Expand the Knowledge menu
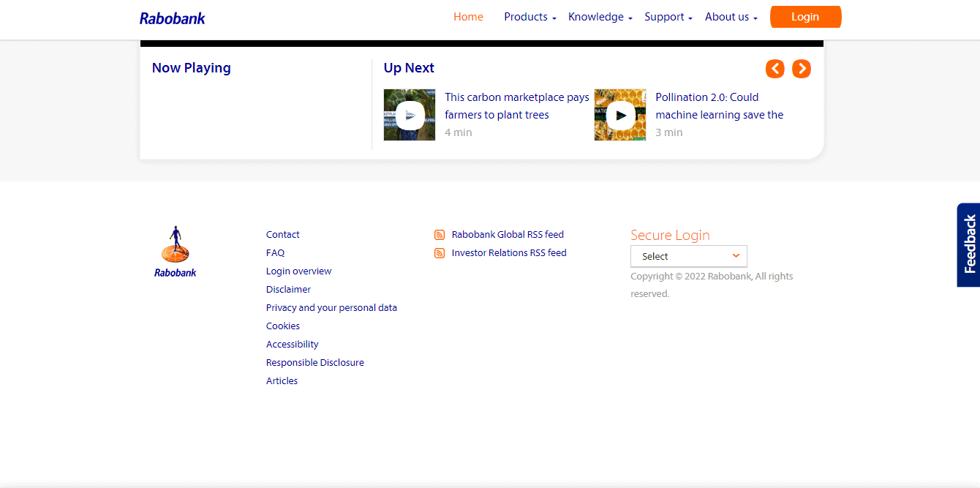Image resolution: width=980 pixels, height=488 pixels. (600, 17)
